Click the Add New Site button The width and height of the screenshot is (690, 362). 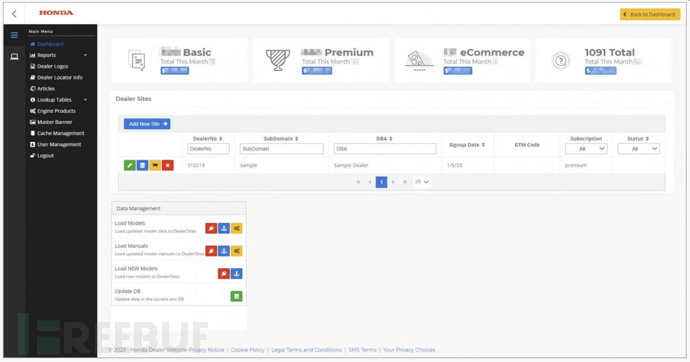click(147, 124)
